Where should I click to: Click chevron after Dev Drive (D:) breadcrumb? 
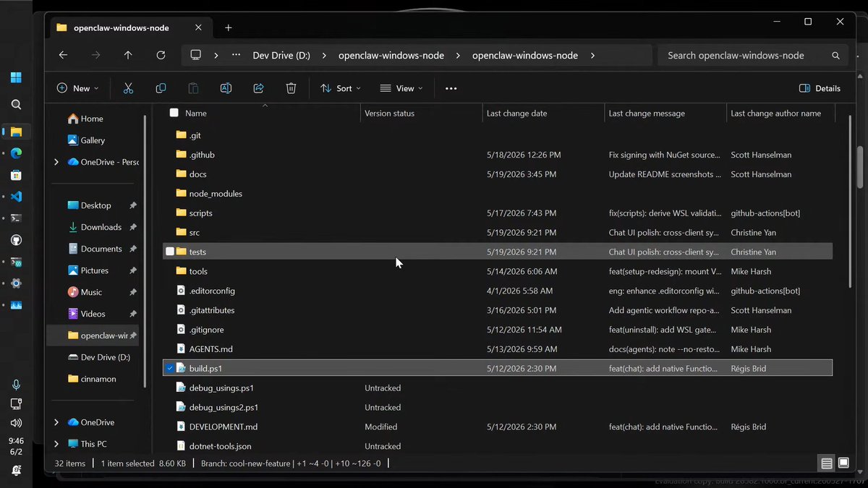click(323, 55)
